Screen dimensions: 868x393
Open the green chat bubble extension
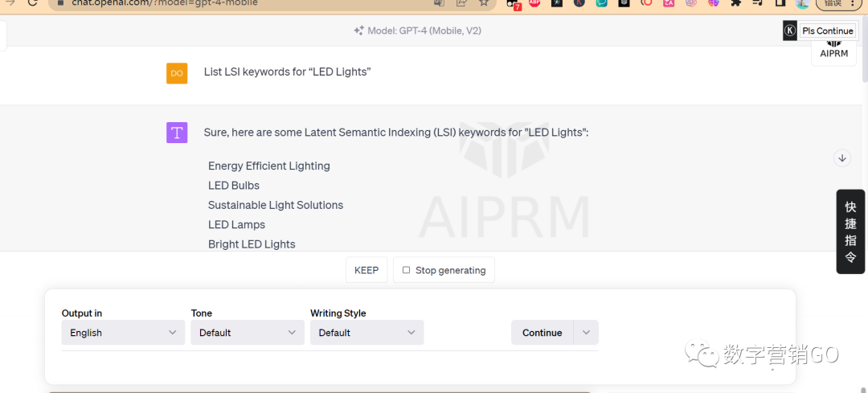[602, 2]
